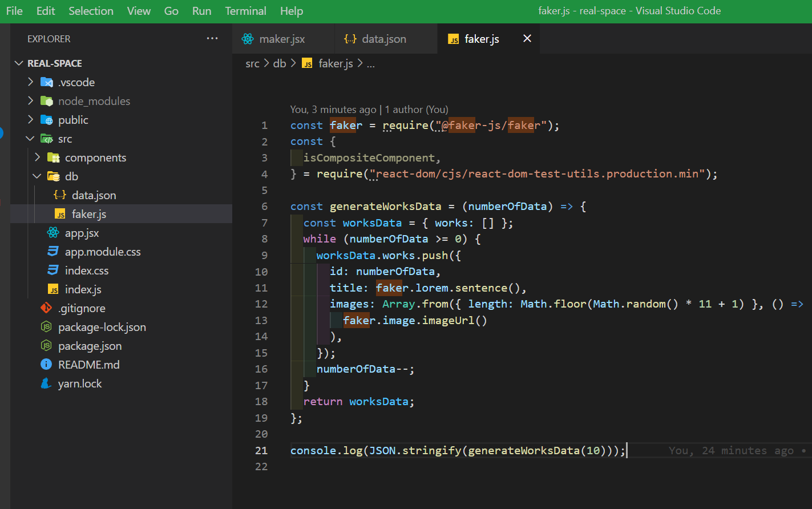Viewport: 812px width, 509px height.
Task: Expand the node_modules folder chevron
Action: pyautogui.click(x=31, y=101)
